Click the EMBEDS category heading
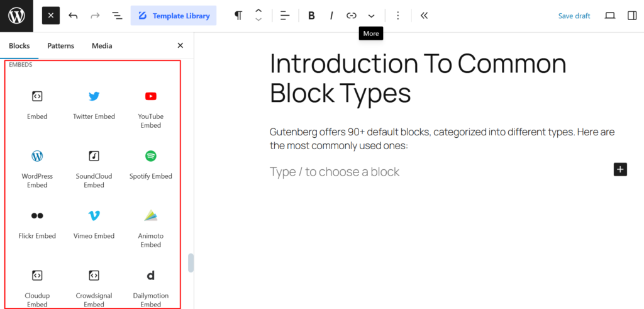This screenshot has height=309, width=644. tap(21, 65)
